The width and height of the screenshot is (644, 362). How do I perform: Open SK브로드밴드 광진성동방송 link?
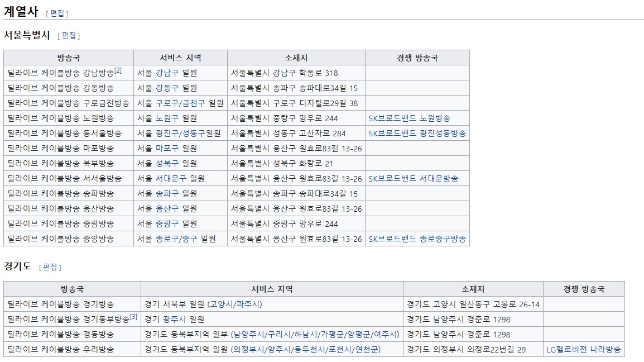(x=417, y=134)
